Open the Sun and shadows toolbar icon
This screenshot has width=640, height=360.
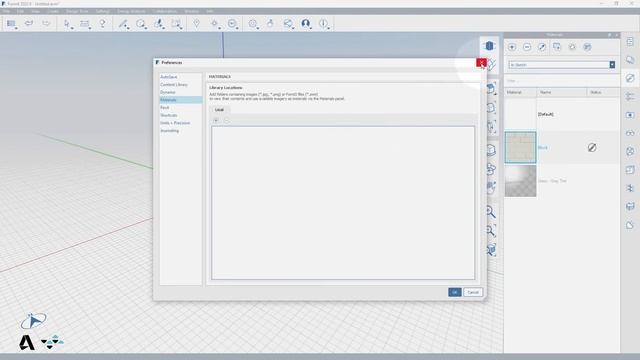point(214,24)
